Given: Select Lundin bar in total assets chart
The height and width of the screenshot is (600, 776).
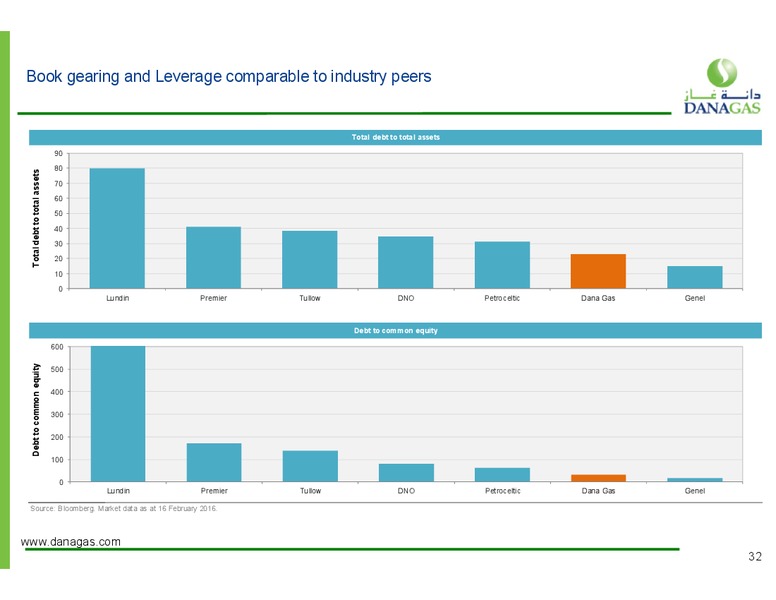Looking at the screenshot, I should click(117, 228).
